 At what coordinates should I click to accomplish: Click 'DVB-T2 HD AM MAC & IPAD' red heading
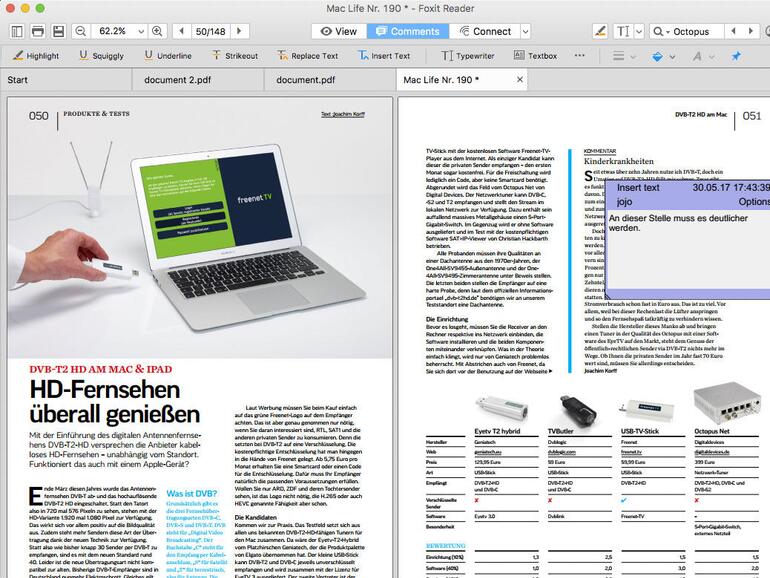[101, 369]
